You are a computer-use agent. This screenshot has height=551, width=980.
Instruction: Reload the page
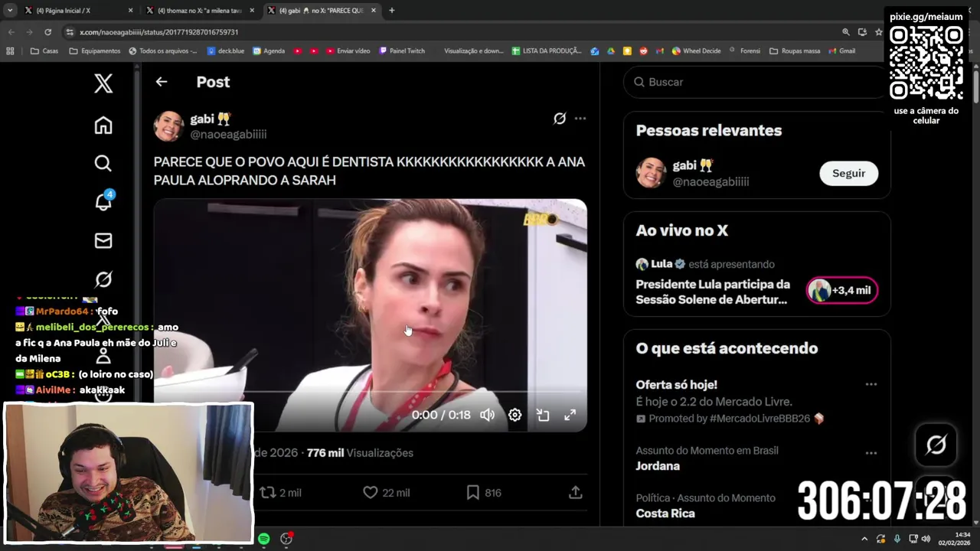47,32
